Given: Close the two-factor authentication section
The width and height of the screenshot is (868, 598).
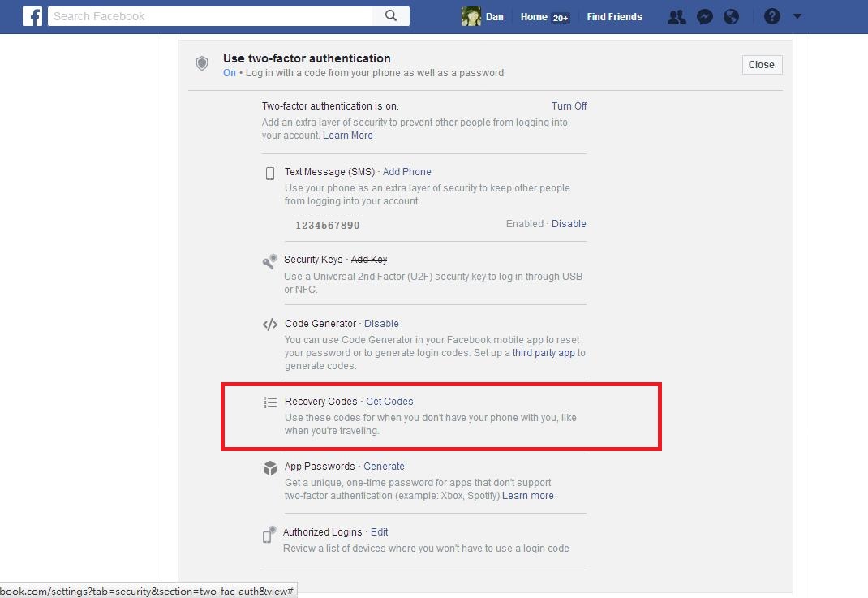Looking at the screenshot, I should [762, 65].
